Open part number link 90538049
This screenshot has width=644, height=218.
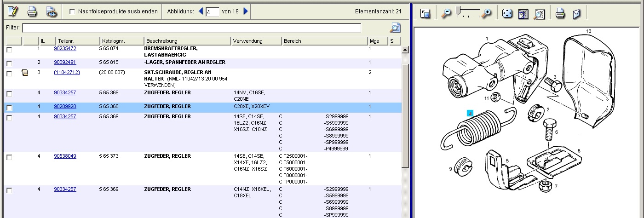[x=65, y=156]
